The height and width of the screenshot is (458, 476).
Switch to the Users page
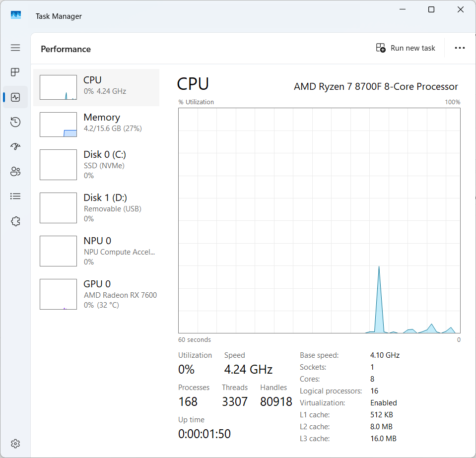15,172
